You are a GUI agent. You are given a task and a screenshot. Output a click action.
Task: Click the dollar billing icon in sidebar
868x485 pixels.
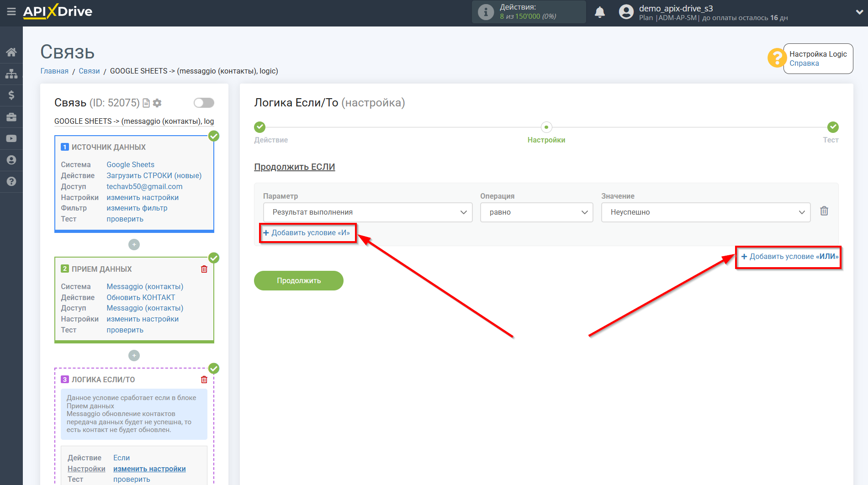tap(11, 95)
